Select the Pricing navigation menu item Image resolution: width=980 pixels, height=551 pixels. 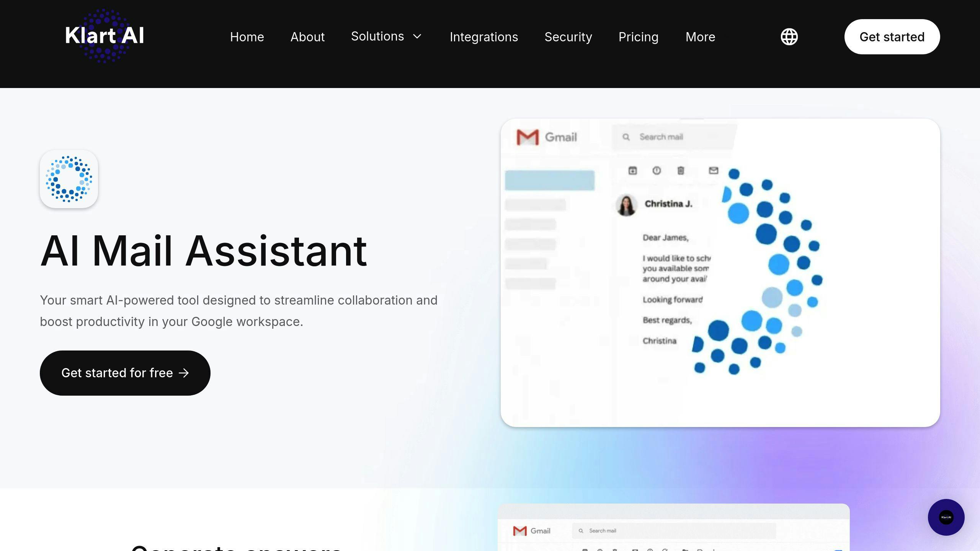(638, 36)
